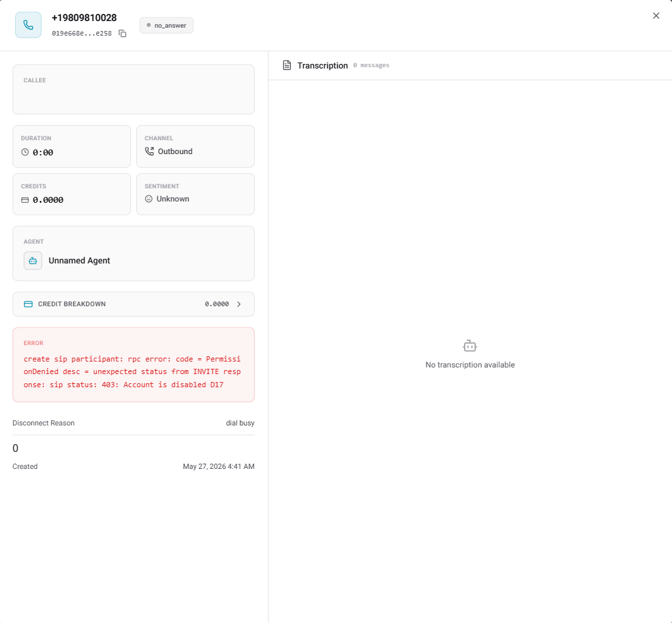Screen dimensions: 672x623
Task: Click the sentiment face icon
Action: [149, 199]
